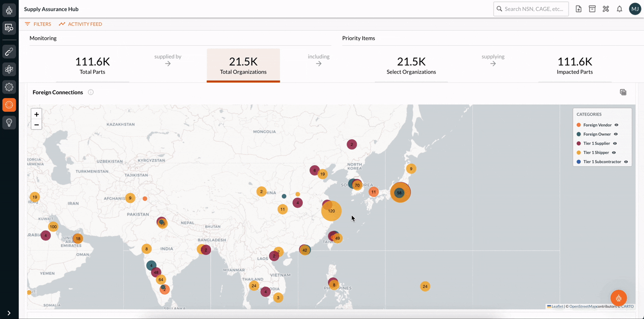Open the data grid icon on the Foreign Connections panel
This screenshot has height=319, width=644.
click(x=623, y=92)
